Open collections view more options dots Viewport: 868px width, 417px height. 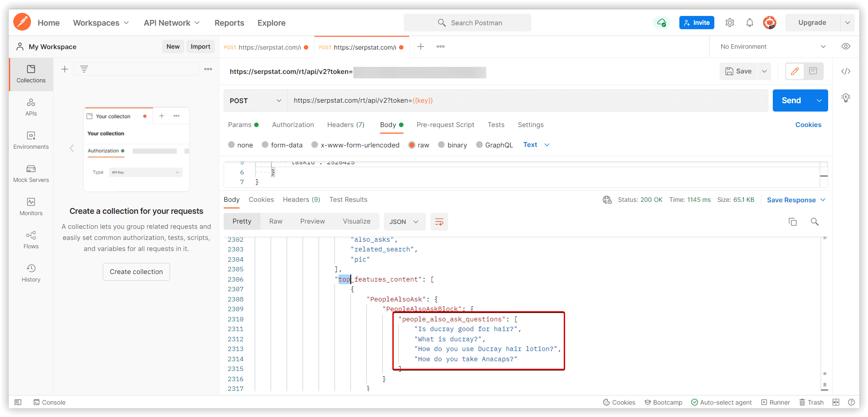pyautogui.click(x=208, y=69)
